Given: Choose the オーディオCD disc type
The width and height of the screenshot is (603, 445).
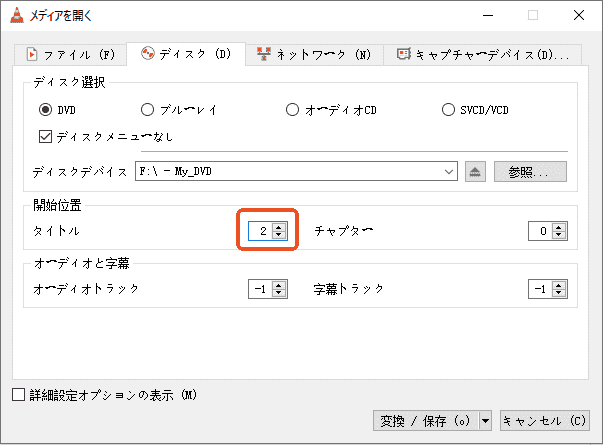Looking at the screenshot, I should (292, 109).
